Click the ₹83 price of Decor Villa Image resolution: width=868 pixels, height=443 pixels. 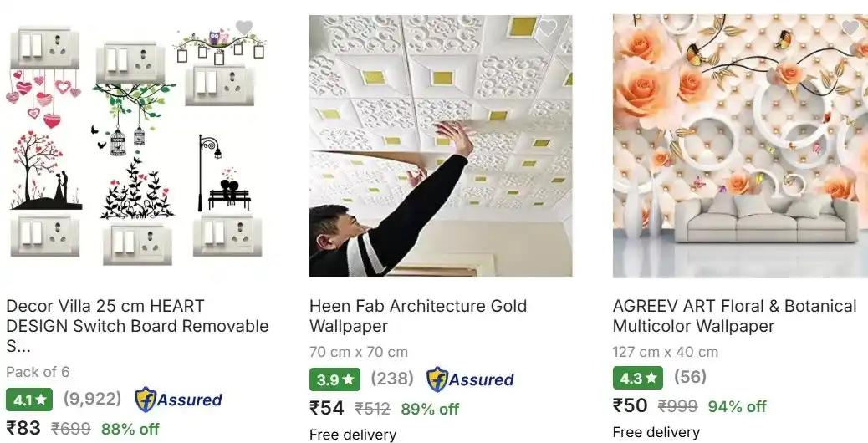tap(23, 427)
